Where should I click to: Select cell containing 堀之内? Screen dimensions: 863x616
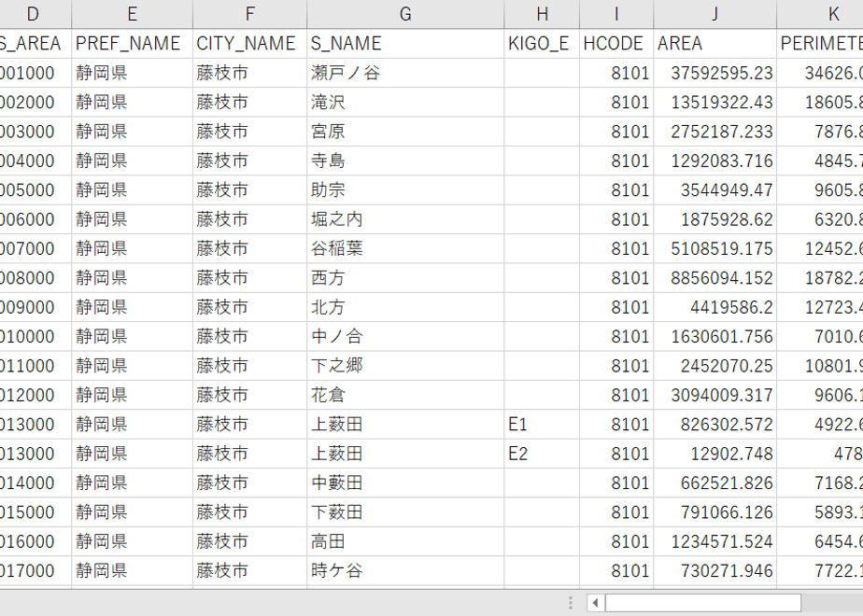pyautogui.click(x=405, y=219)
